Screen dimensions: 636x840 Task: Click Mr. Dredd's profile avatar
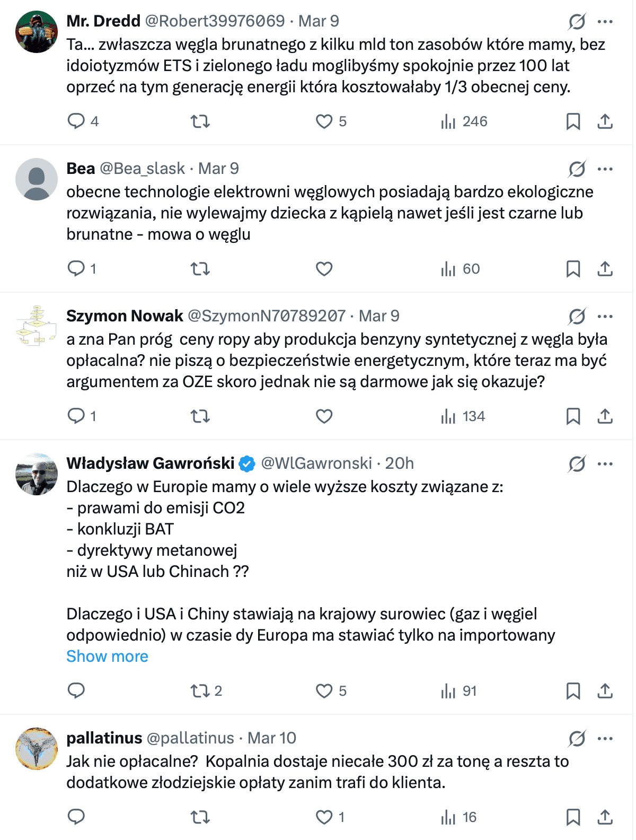37,32
